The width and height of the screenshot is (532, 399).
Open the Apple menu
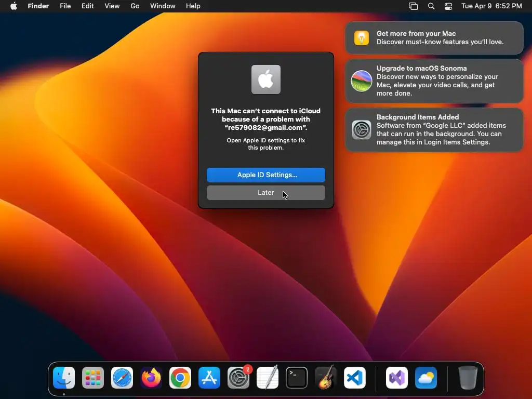tap(14, 6)
